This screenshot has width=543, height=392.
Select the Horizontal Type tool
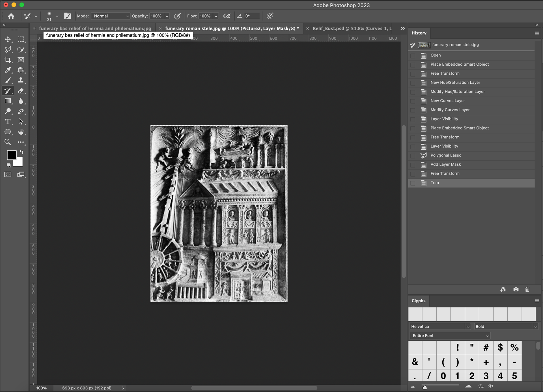tap(8, 122)
